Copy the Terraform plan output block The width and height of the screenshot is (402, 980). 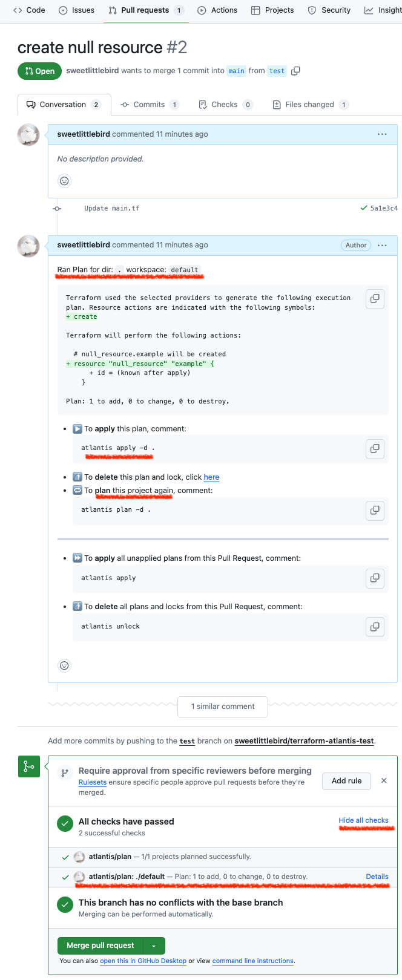375,299
